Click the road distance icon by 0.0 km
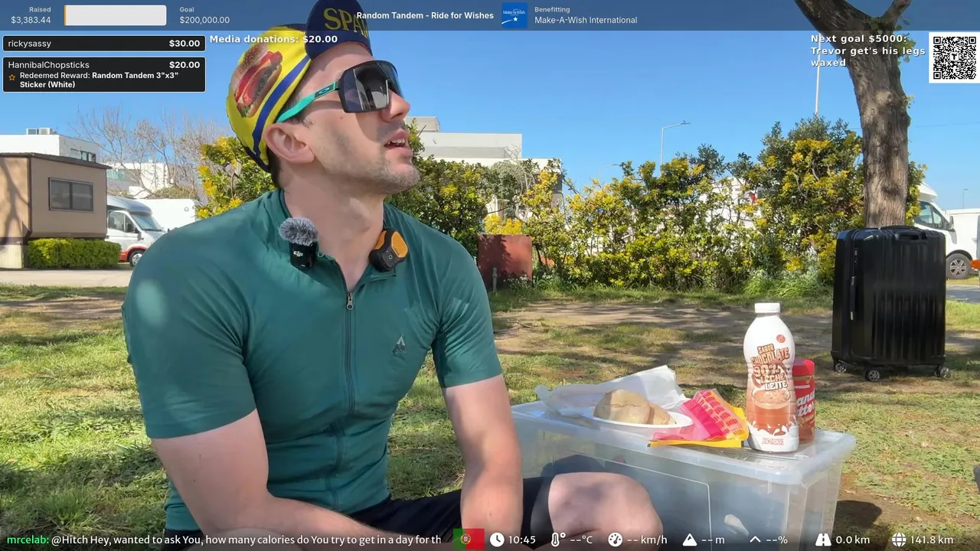 tap(823, 540)
